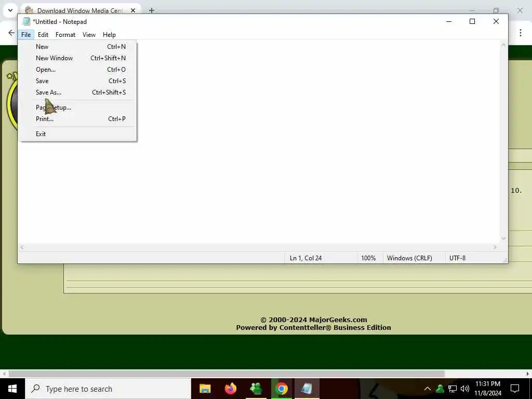Close the Download Window Media Center tab
Image resolution: width=532 pixels, height=399 pixels.
click(x=133, y=10)
